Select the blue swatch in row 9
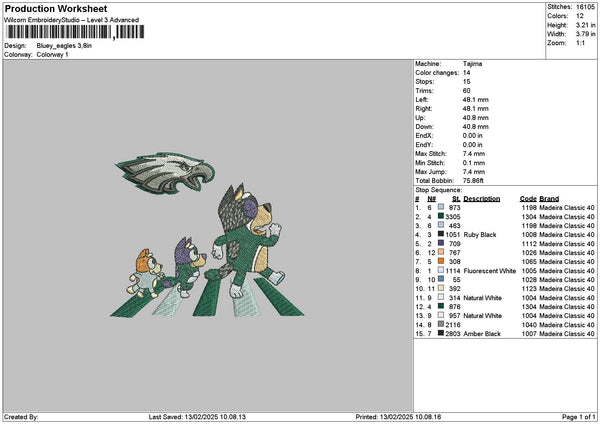 coord(441,279)
